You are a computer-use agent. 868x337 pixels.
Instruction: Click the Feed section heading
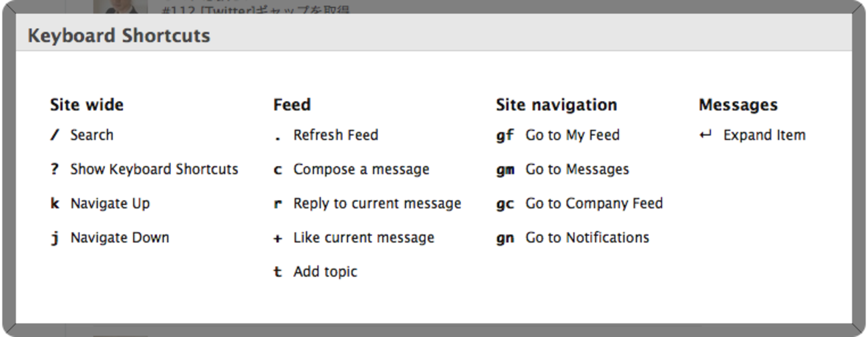click(x=292, y=105)
